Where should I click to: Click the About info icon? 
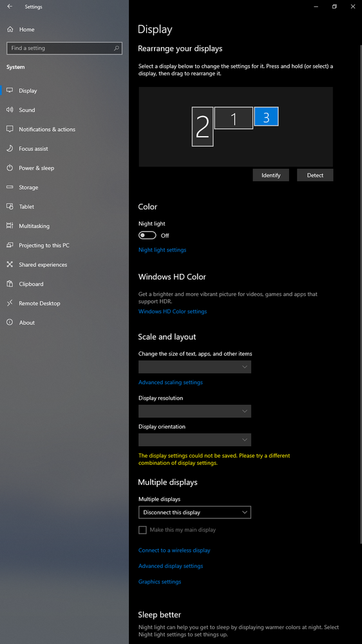(10, 322)
